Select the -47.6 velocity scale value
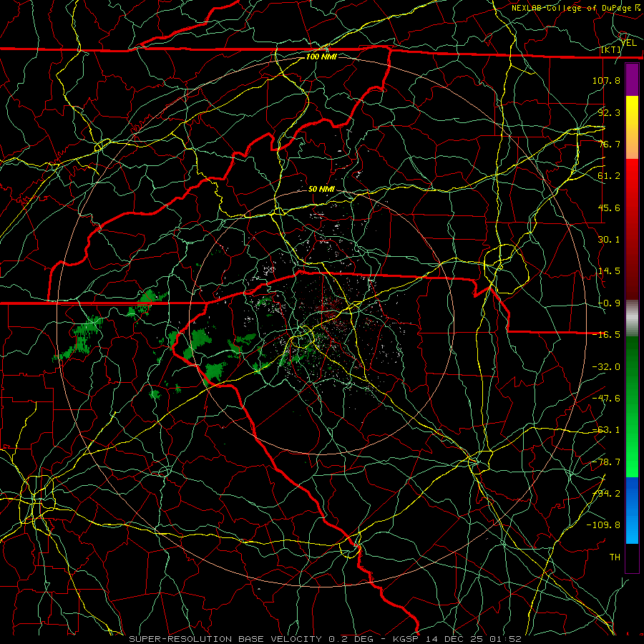This screenshot has width=644, height=644. 606,399
